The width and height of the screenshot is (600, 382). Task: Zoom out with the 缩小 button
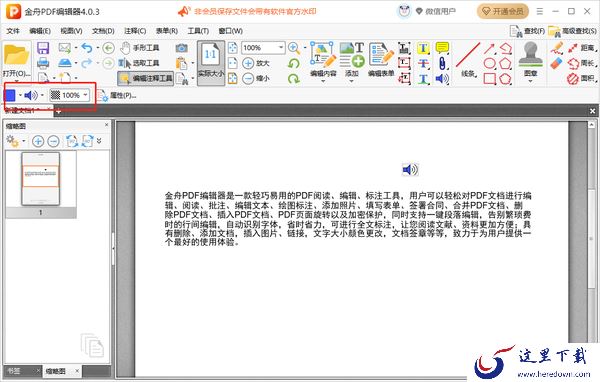pos(256,78)
